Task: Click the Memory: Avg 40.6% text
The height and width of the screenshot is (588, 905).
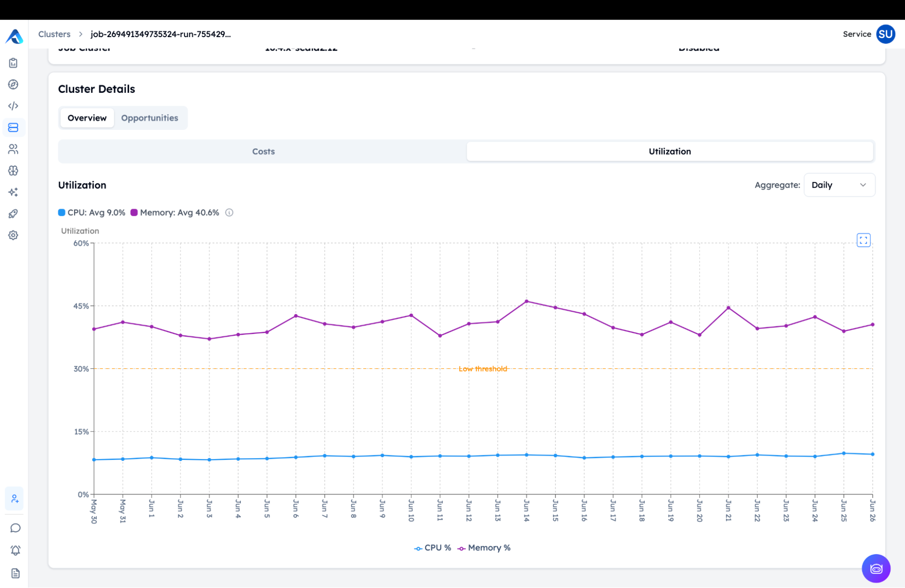Action: point(180,213)
